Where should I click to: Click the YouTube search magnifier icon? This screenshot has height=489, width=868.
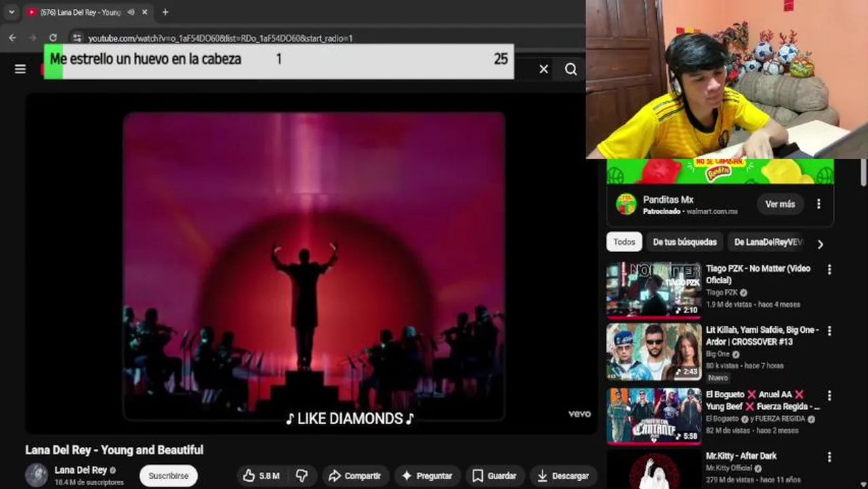(571, 69)
